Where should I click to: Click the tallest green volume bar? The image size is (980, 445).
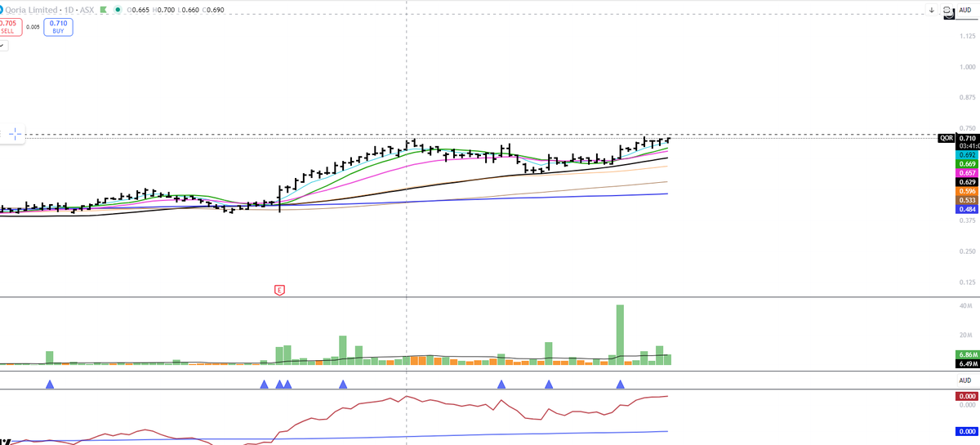click(621, 335)
